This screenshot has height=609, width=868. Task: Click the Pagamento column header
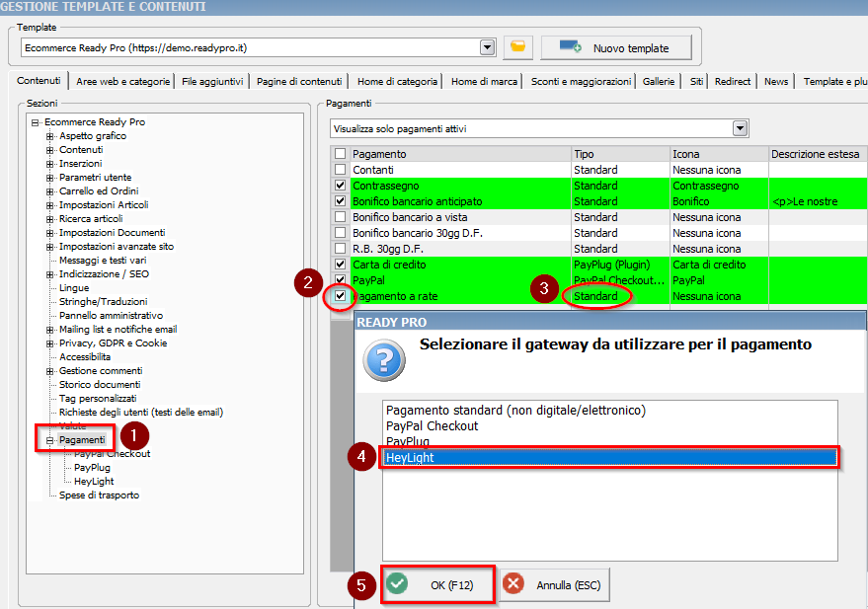(460, 154)
